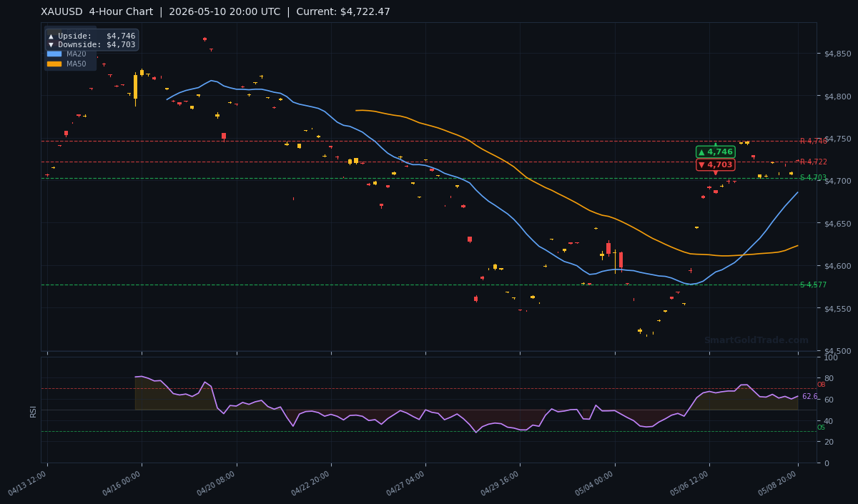
Task: Click the $4,750 price axis label
Action: tap(837, 139)
